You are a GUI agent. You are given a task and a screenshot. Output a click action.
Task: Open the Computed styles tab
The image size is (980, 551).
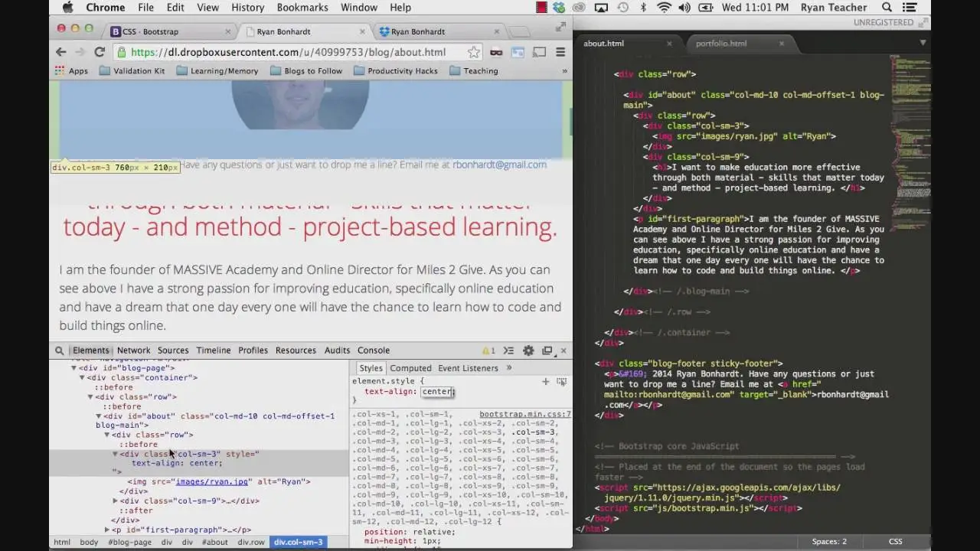coord(410,368)
